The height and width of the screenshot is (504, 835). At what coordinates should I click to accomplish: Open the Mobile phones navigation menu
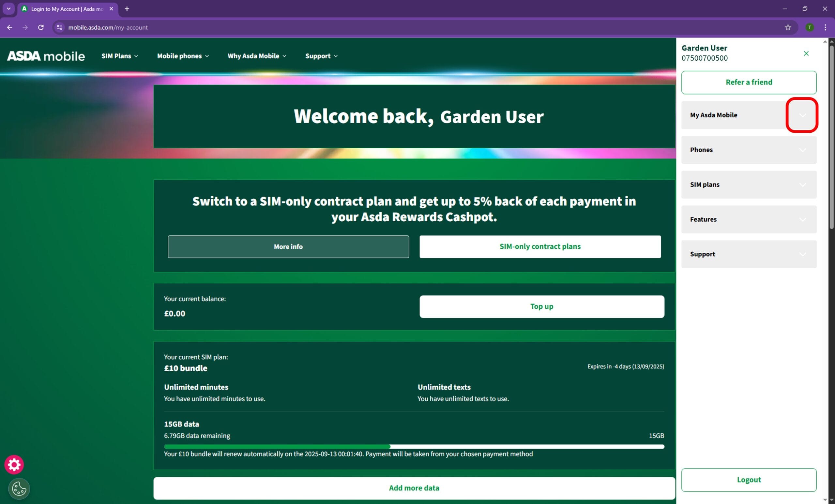point(183,56)
